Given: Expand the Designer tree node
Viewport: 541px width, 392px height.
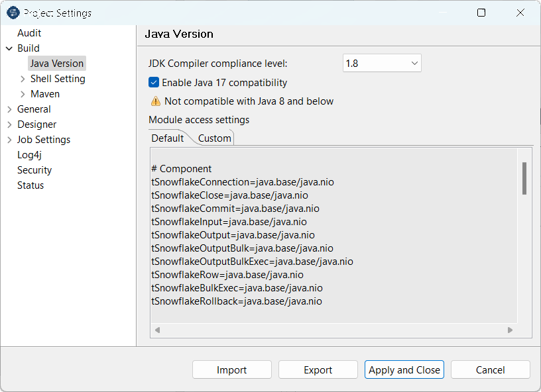Looking at the screenshot, I should 9,124.
